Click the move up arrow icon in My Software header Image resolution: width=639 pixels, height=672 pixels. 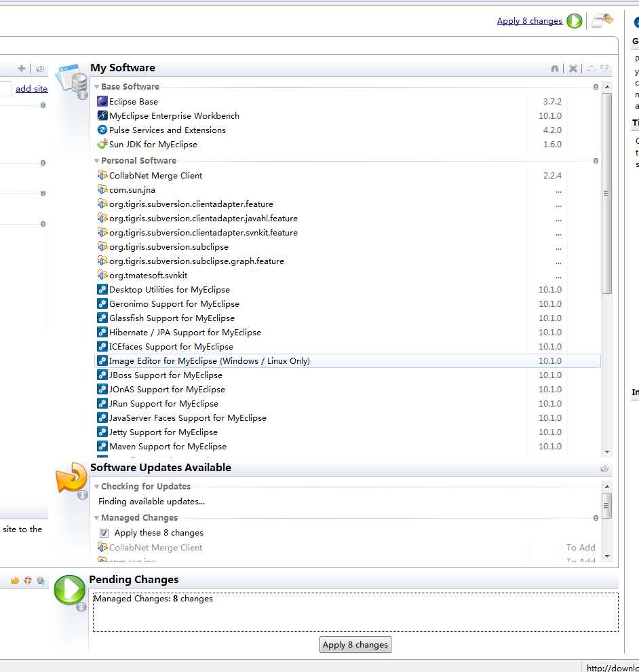coord(592,68)
